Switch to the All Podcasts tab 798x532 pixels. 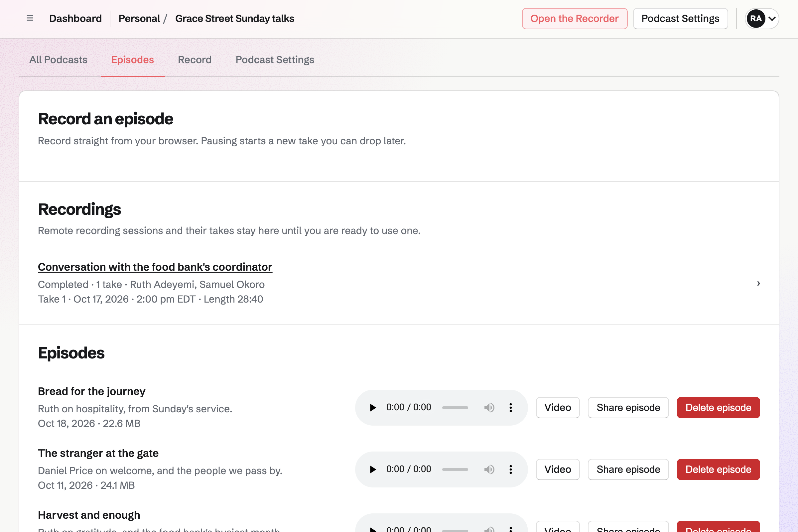[x=59, y=60]
